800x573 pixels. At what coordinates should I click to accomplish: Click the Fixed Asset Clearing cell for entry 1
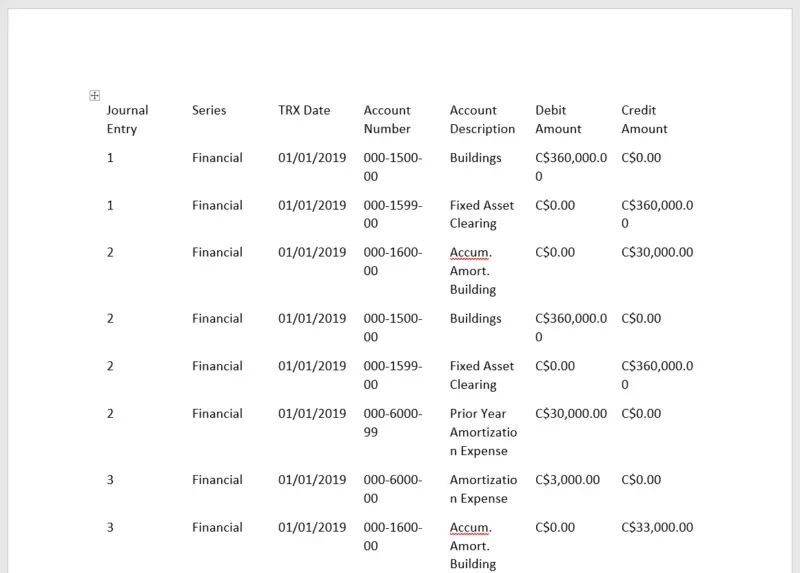pyautogui.click(x=481, y=214)
